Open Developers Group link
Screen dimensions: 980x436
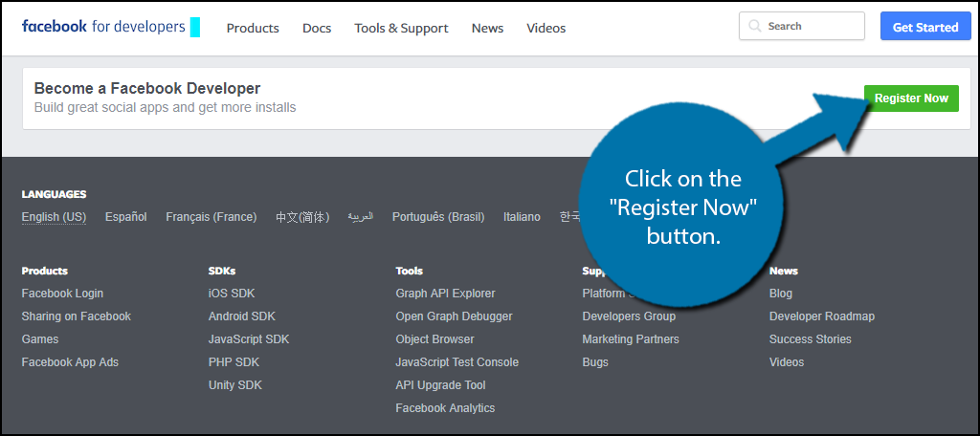click(x=629, y=316)
